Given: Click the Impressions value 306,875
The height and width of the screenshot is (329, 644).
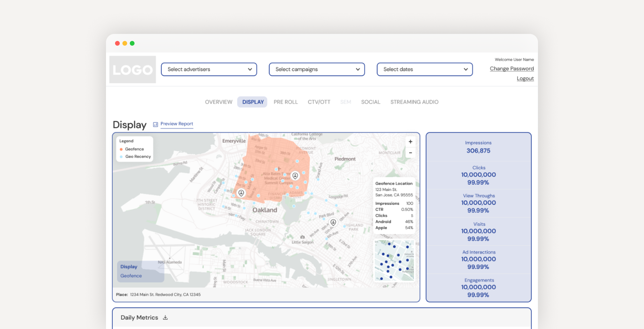Looking at the screenshot, I should click(478, 151).
